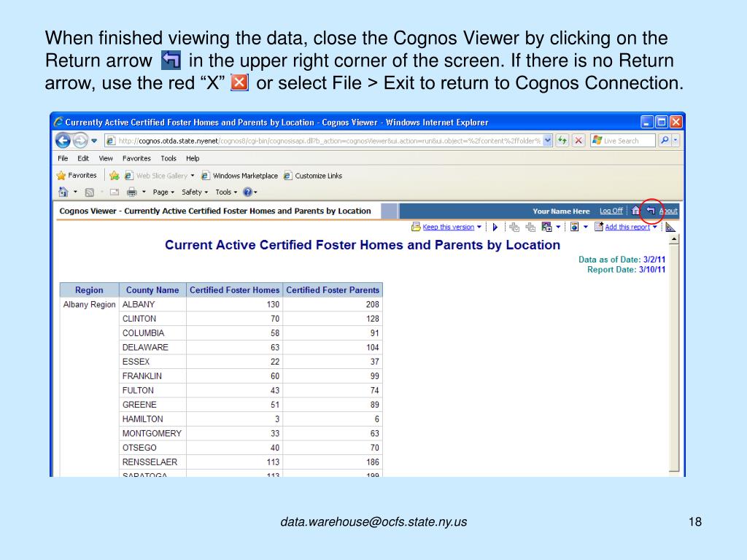Open the Page dropdown in command bar
The image size is (747, 560).
[163, 192]
